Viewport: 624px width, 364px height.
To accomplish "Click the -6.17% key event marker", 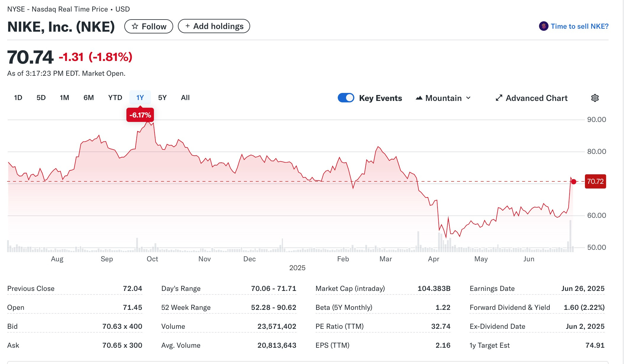I will 140,115.
